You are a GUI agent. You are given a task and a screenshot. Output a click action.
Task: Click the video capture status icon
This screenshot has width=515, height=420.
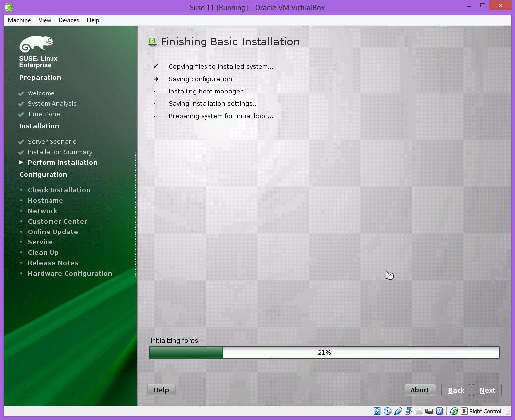point(429,411)
